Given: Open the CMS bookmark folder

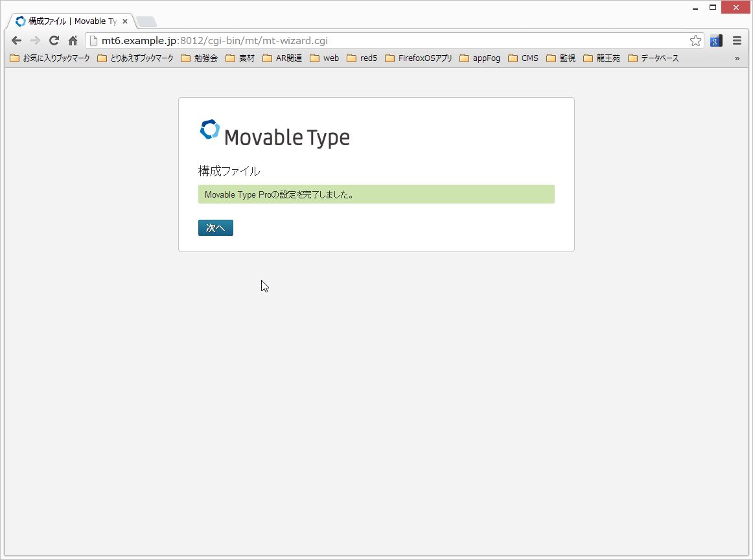Looking at the screenshot, I should point(524,58).
